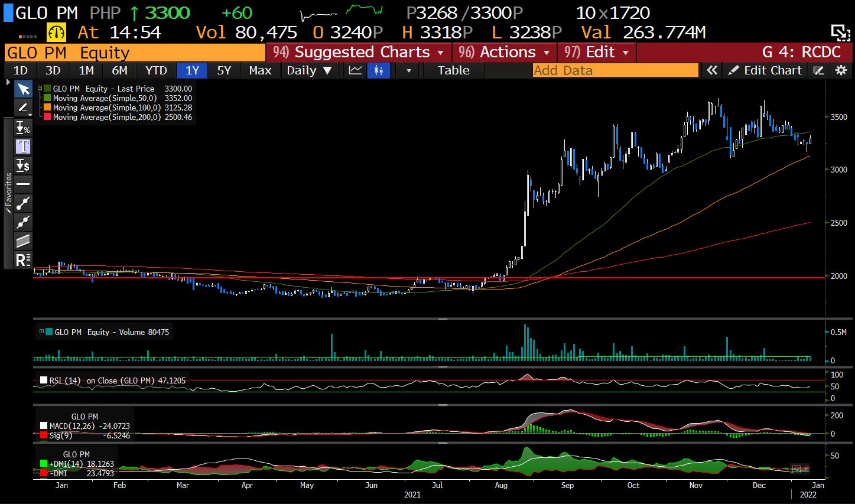This screenshot has height=504, width=855.
Task: Set range to Max
Action: [260, 70]
